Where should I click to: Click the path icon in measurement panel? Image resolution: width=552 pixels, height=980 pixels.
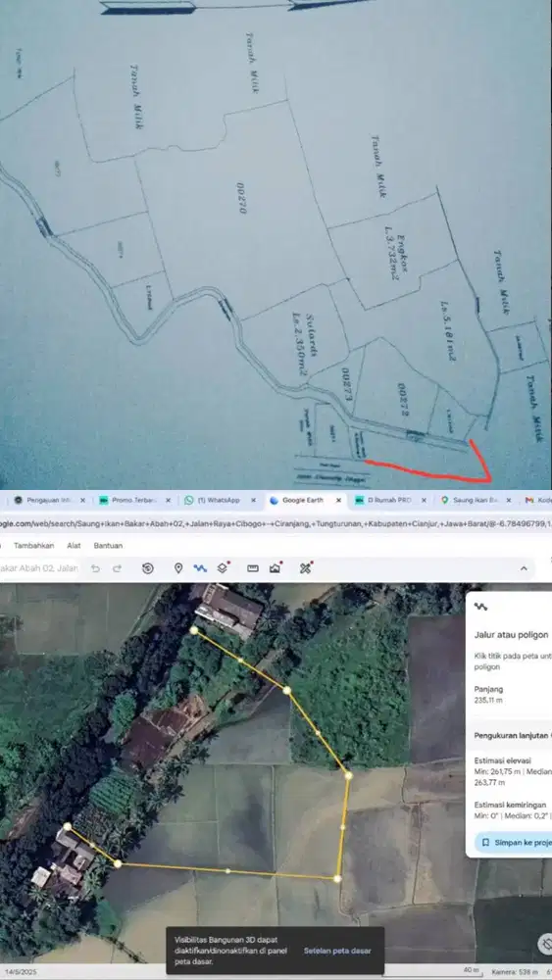(x=480, y=607)
